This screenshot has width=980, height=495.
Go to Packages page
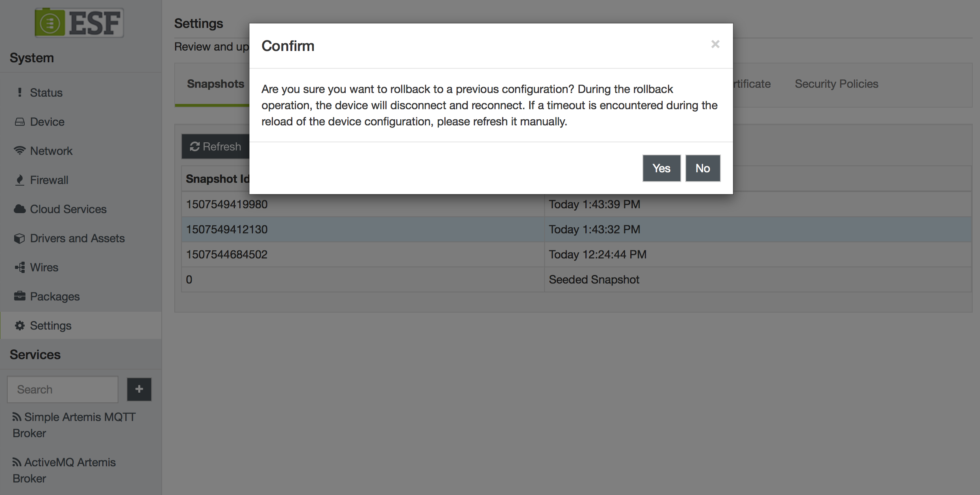(81, 296)
